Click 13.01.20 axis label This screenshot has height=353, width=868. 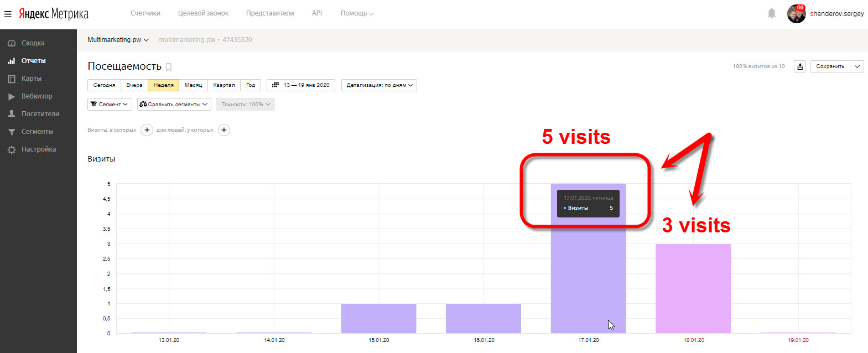tap(169, 340)
